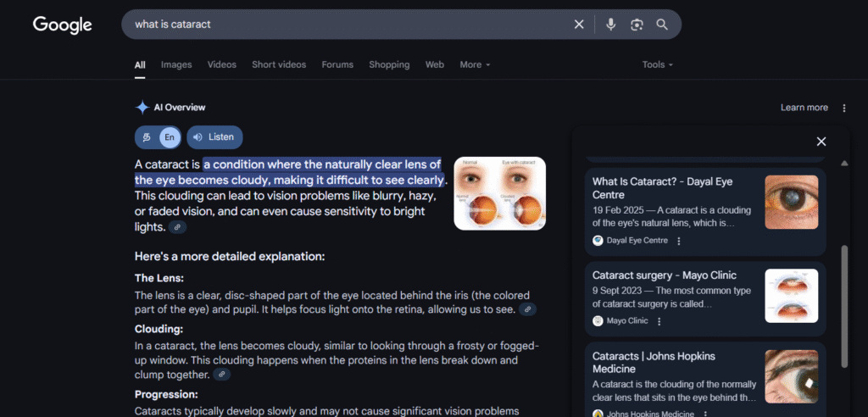Image resolution: width=868 pixels, height=417 pixels.
Task: Click the Google logo
Action: (62, 25)
